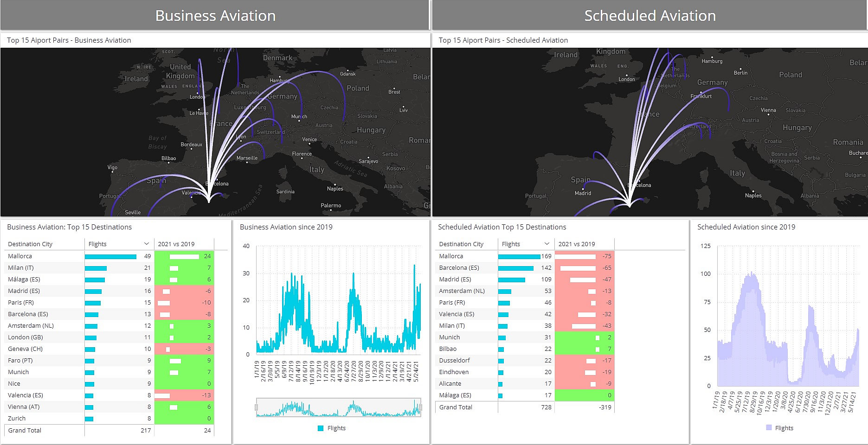Image resolution: width=868 pixels, height=445 pixels.
Task: Click Scheduled Aviation since 2019 chart title
Action: [x=746, y=227]
